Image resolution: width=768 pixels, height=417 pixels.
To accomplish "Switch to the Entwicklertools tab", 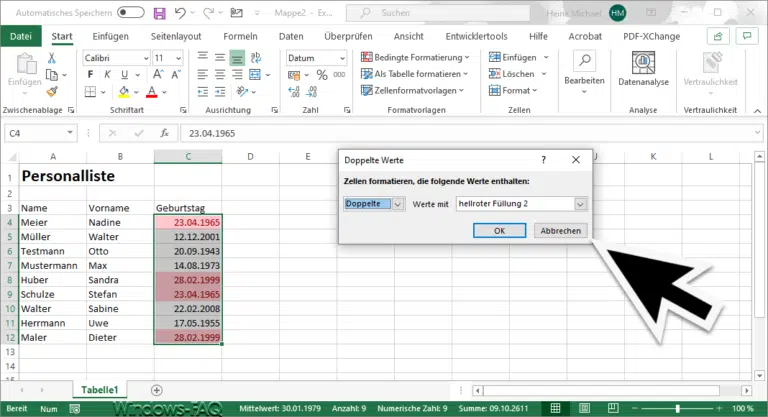I will point(476,36).
